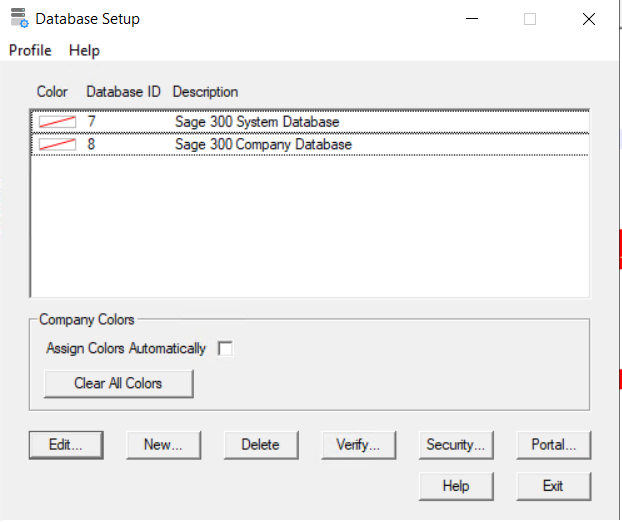Enable Assign Colors Automatically checkbox

pos(225,349)
